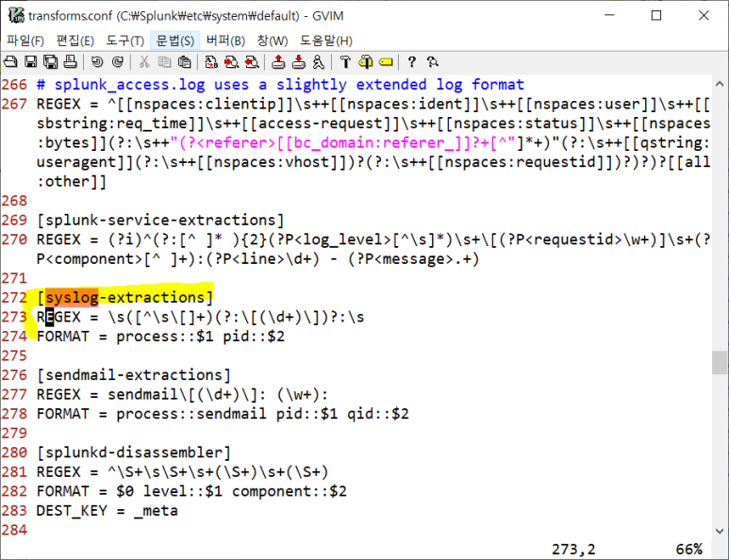Run a Vim script via the running man icon
The height and width of the screenshot is (560, 729).
pyautogui.click(x=319, y=62)
